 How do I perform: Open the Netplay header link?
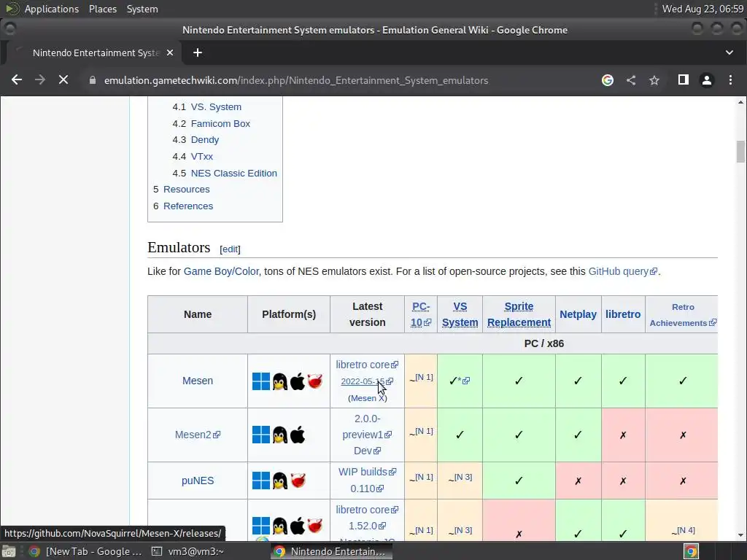[578, 314]
